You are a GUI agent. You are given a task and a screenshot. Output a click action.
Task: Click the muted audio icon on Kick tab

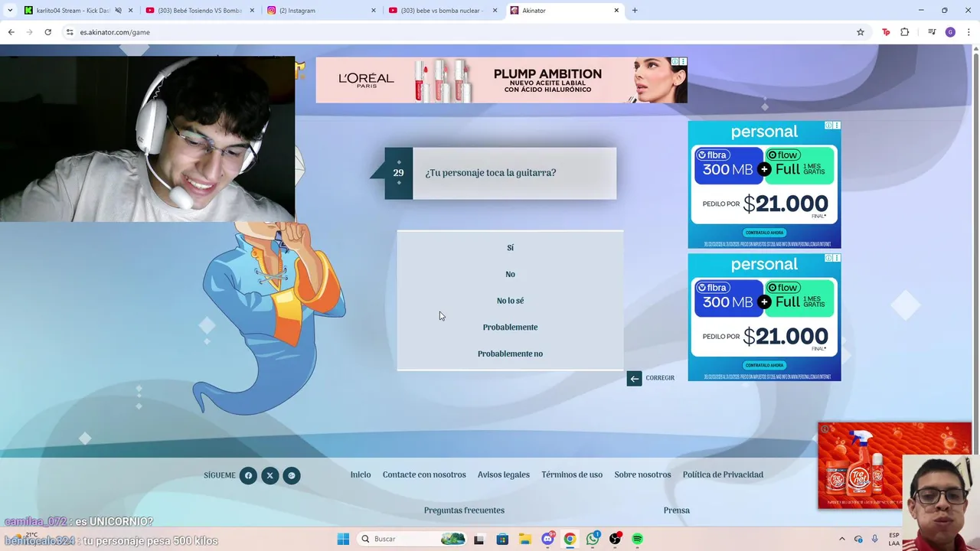point(118,11)
